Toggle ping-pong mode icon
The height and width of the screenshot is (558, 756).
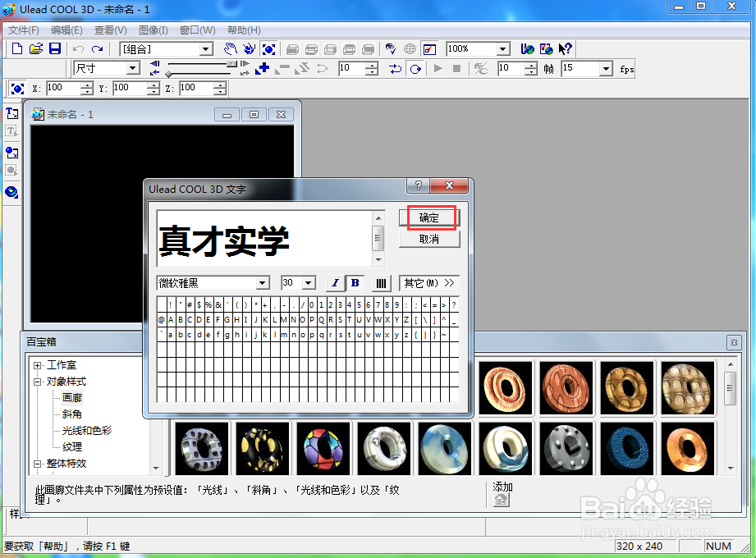(396, 69)
